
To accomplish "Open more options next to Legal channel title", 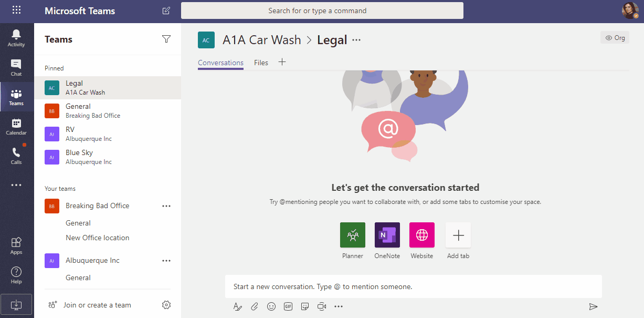I will (x=356, y=40).
